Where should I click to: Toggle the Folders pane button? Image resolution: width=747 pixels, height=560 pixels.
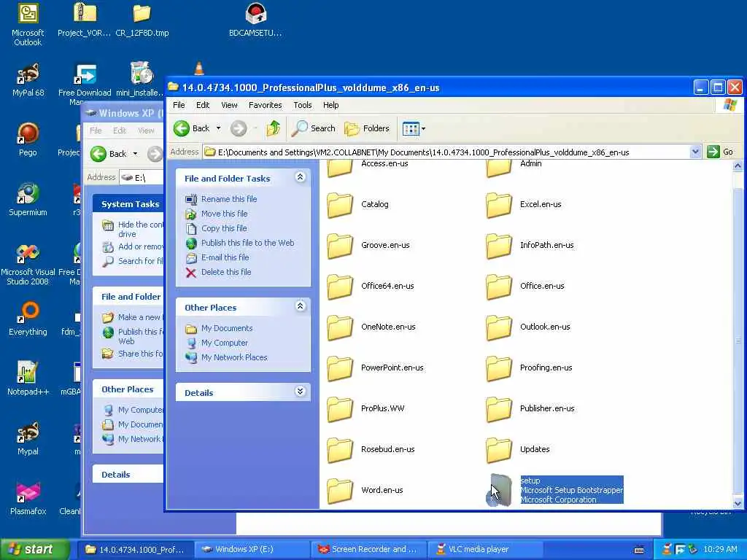[367, 128]
